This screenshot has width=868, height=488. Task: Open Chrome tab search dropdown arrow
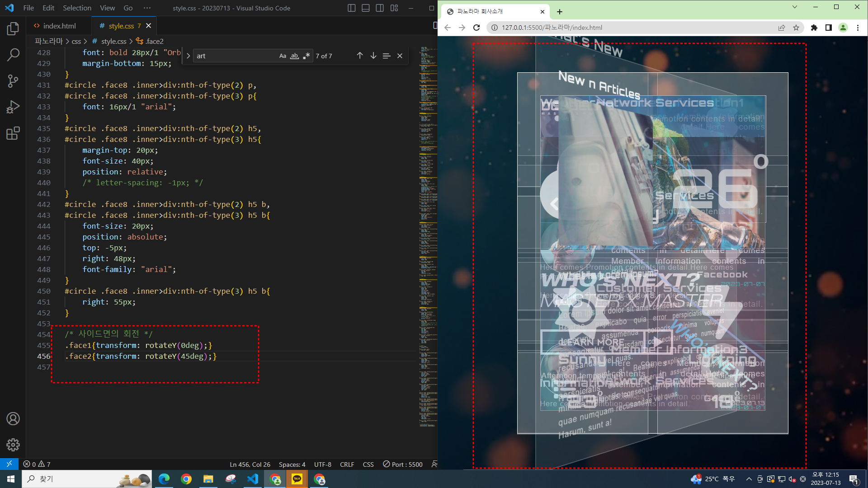(794, 7)
